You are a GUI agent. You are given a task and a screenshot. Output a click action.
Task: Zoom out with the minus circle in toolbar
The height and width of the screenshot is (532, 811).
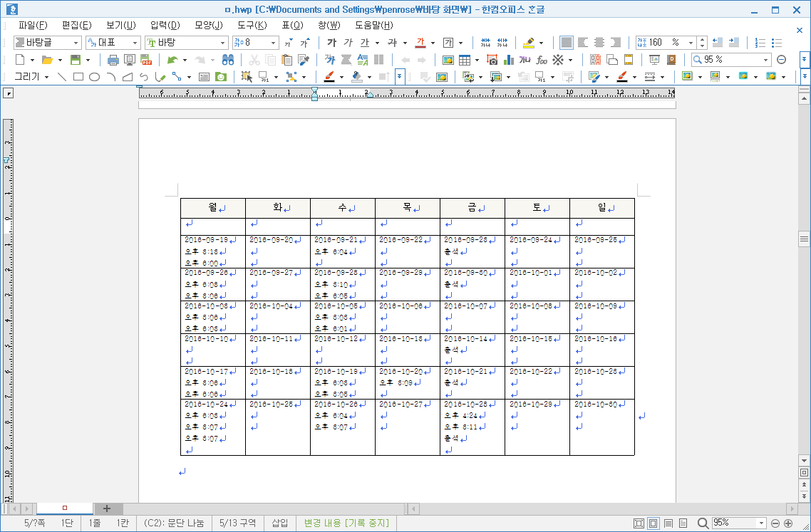pos(782,60)
